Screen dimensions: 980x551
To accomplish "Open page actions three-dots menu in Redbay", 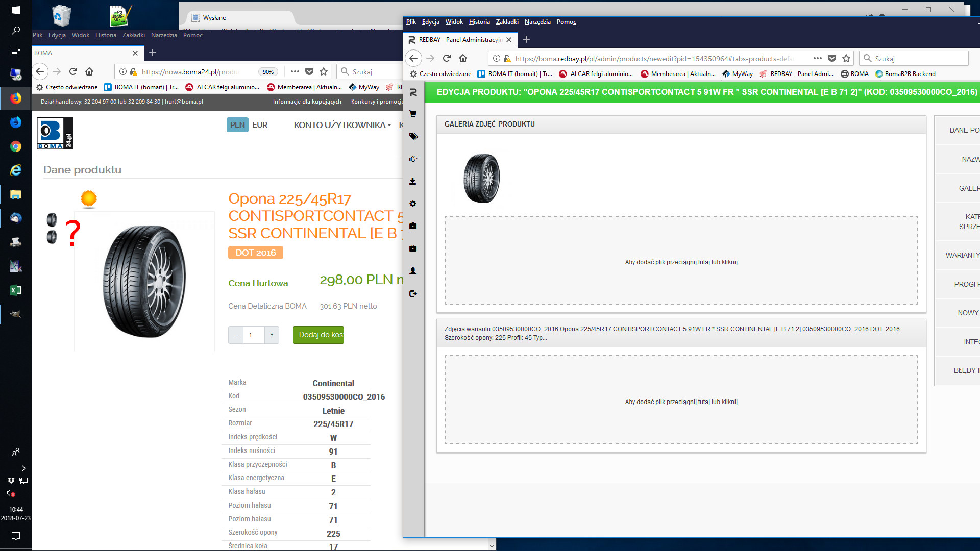I will 817,58.
